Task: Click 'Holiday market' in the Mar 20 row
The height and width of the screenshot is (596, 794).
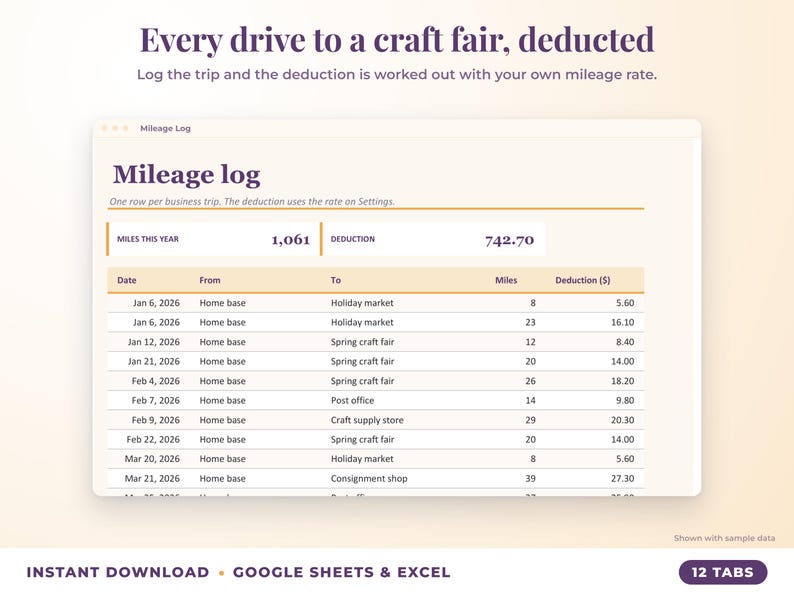Action: 362,459
